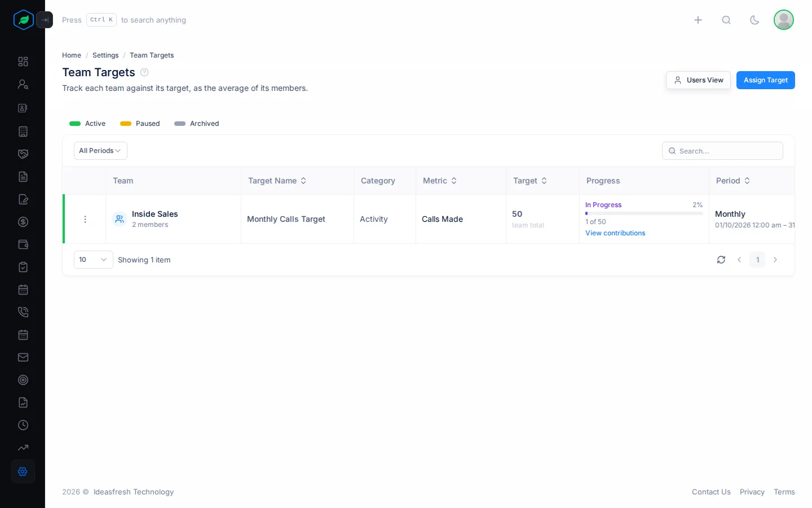Image resolution: width=812 pixels, height=508 pixels.
Task: Switch to Users View
Action: pos(698,80)
